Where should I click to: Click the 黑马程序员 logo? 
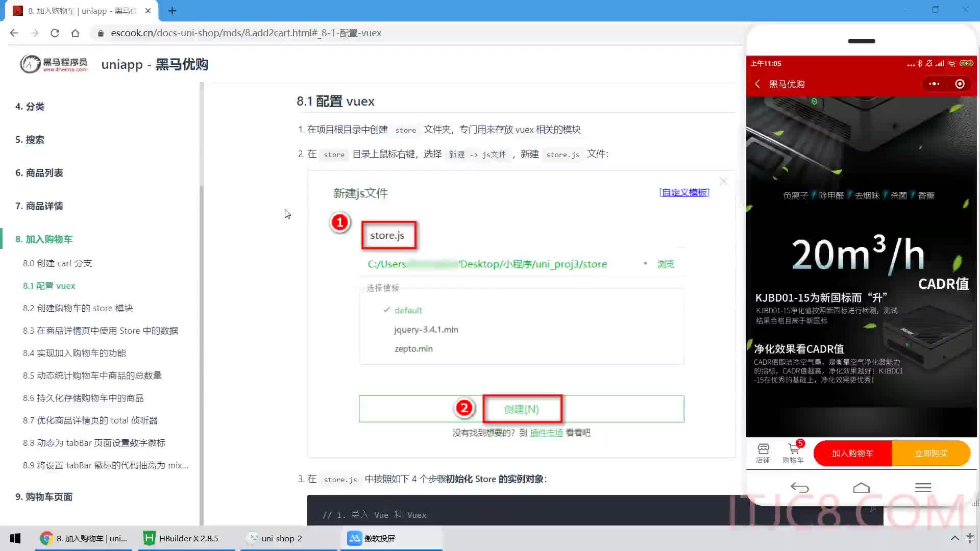[x=54, y=64]
